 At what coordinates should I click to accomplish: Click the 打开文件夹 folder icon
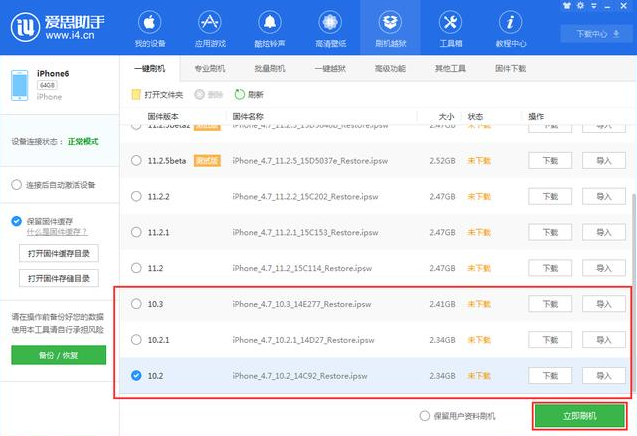[x=136, y=95]
